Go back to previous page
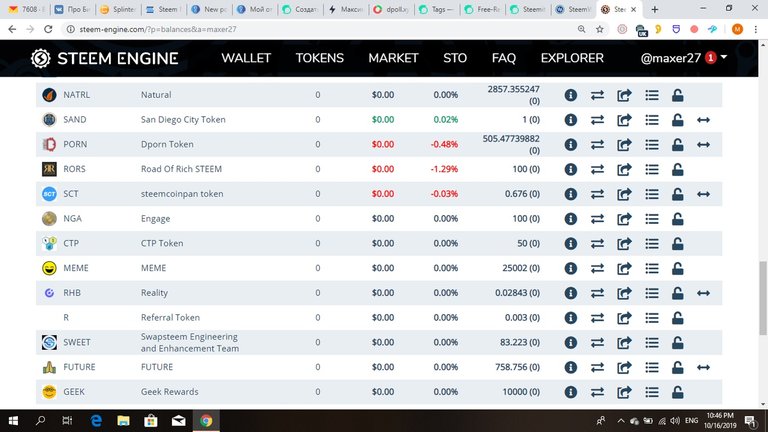Image resolution: width=768 pixels, height=432 pixels. pyautogui.click(x=12, y=29)
